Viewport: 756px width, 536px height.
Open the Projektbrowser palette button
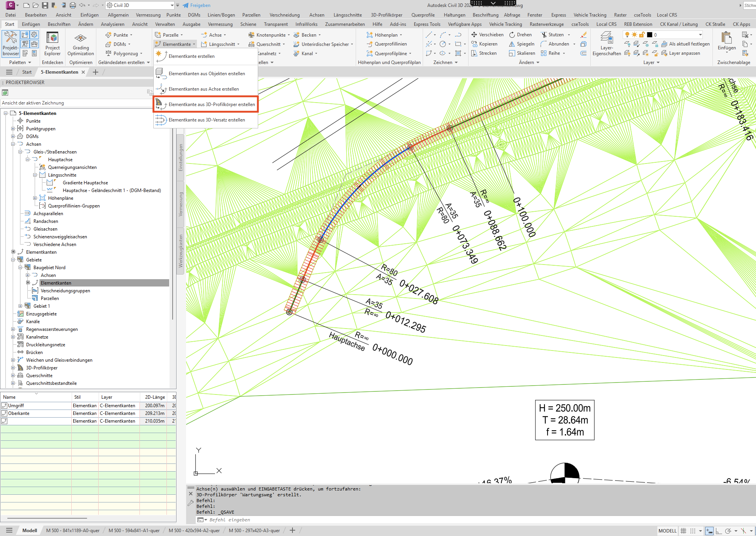pos(10,44)
